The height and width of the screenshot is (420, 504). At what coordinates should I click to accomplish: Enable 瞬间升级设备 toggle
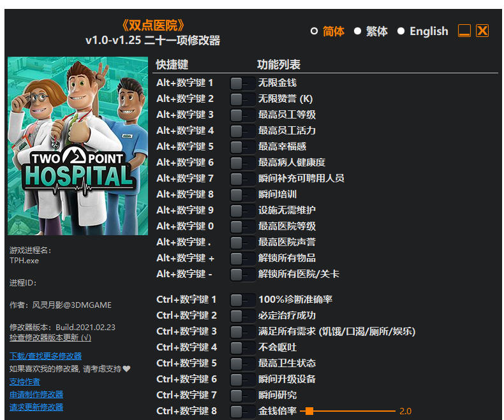pyautogui.click(x=242, y=380)
